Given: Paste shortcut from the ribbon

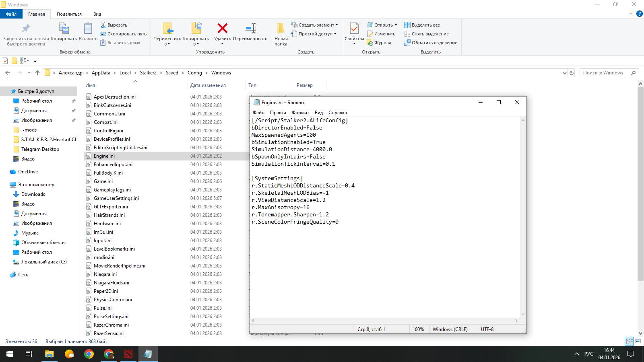Looking at the screenshot, I should pyautogui.click(x=120, y=43).
